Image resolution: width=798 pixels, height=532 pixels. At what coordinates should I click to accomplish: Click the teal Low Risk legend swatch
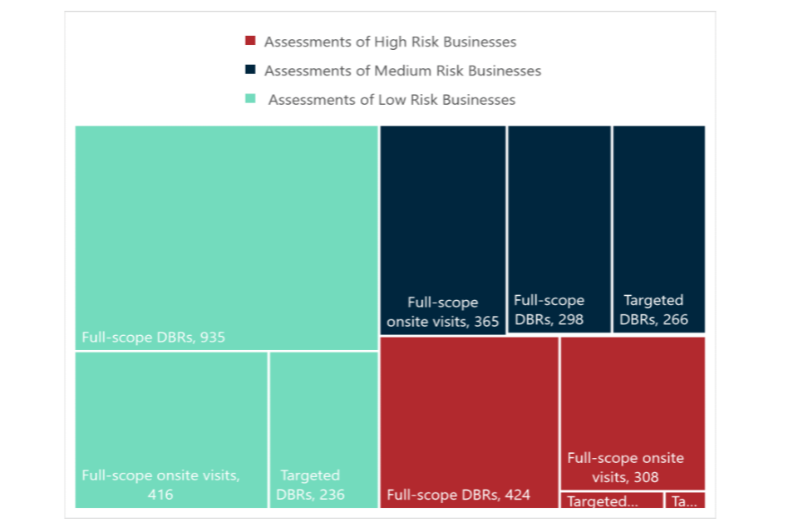[x=250, y=99]
